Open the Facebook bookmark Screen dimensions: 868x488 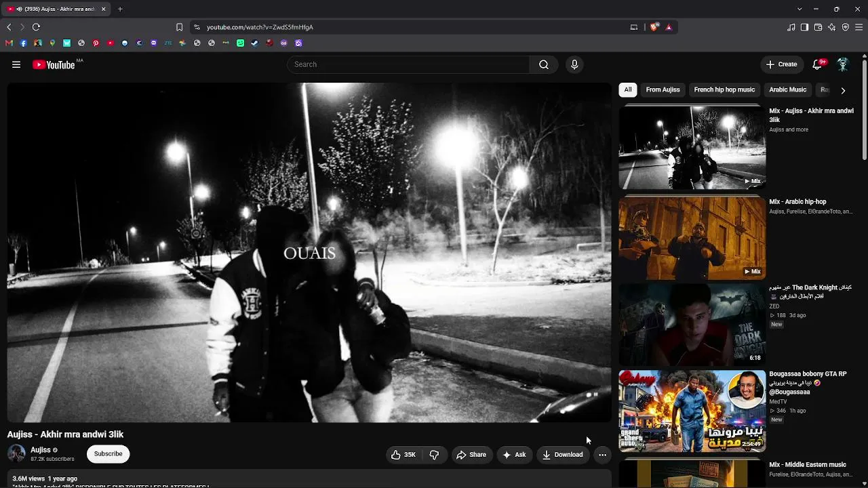click(x=23, y=43)
